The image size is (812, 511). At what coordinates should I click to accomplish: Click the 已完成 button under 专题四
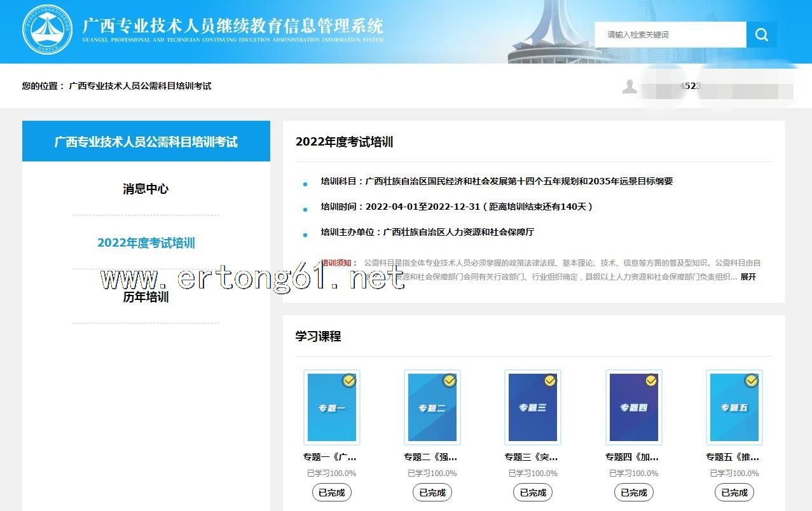(633, 493)
